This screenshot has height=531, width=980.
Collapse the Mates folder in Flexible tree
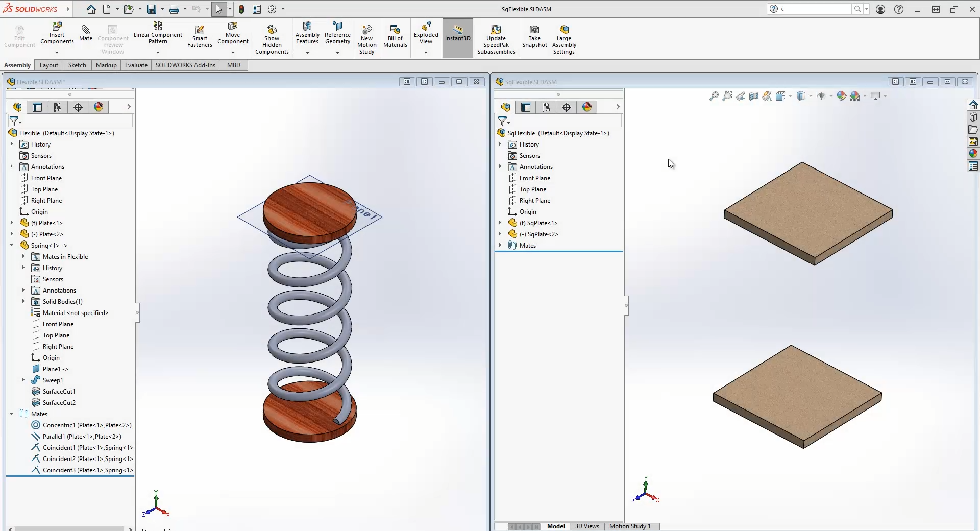click(12, 414)
